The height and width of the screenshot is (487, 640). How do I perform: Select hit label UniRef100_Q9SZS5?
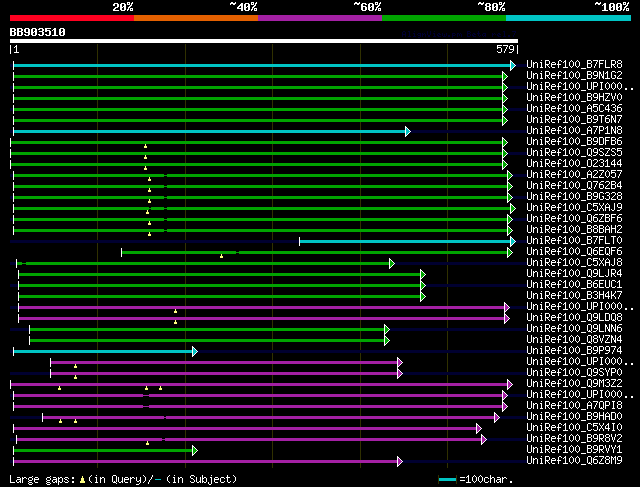(574, 153)
